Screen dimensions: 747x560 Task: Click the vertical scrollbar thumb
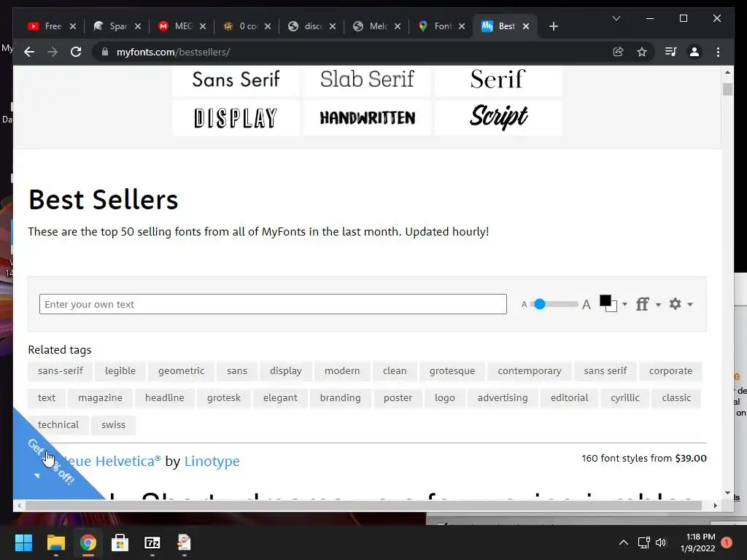(x=727, y=90)
